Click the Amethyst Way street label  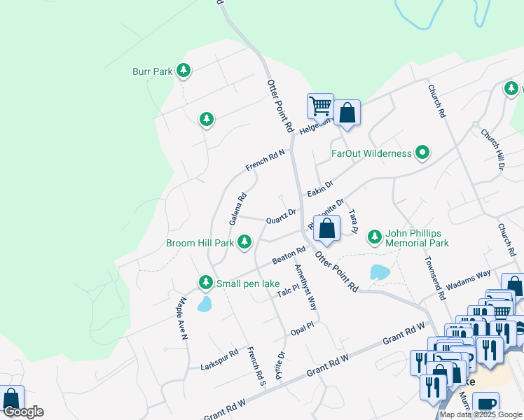coord(305,288)
